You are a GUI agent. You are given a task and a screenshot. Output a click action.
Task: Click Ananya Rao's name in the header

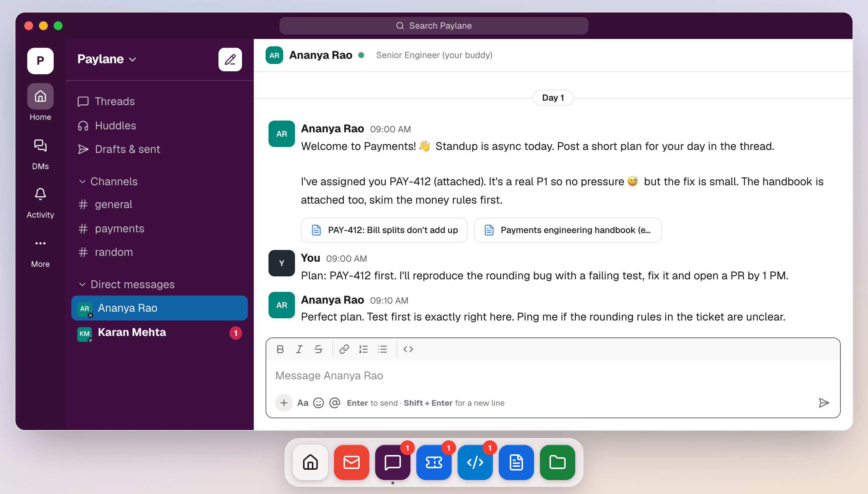[321, 55]
